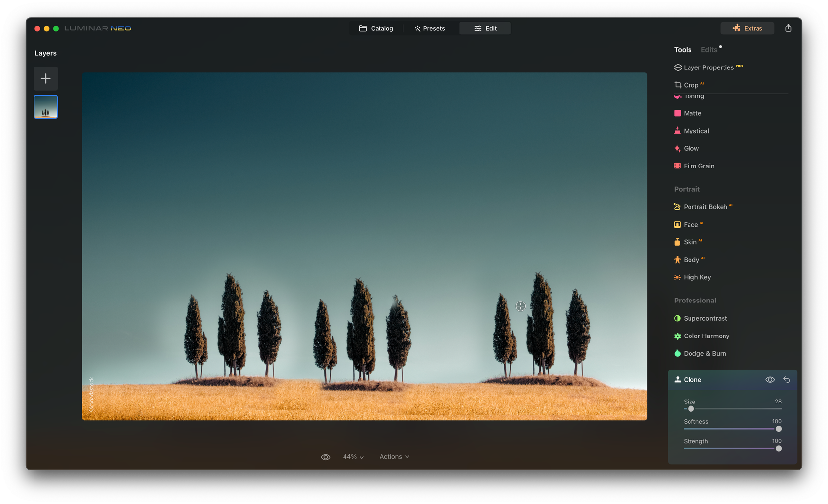828x504 pixels.
Task: Open the Edits tab
Action: coord(709,50)
